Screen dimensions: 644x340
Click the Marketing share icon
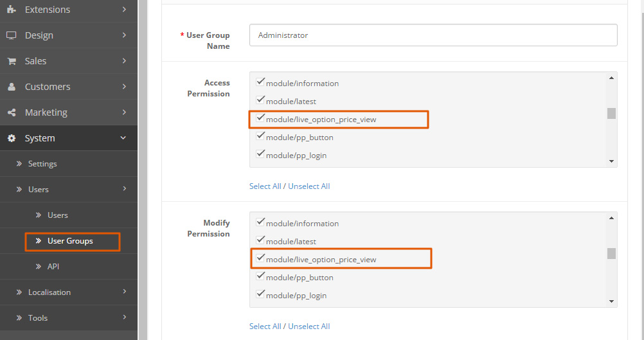(12, 112)
